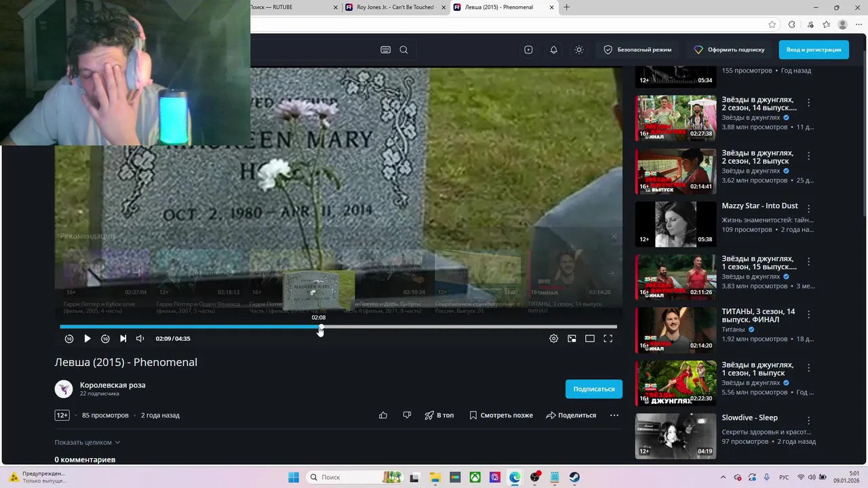868x488 pixels.
Task: Toggle Безопасный режим safe mode
Action: pos(637,49)
